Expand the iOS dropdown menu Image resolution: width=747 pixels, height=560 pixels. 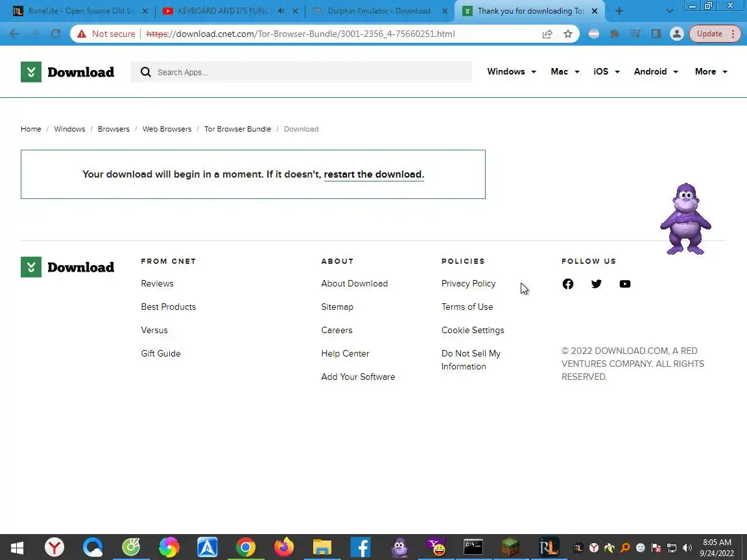[606, 71]
